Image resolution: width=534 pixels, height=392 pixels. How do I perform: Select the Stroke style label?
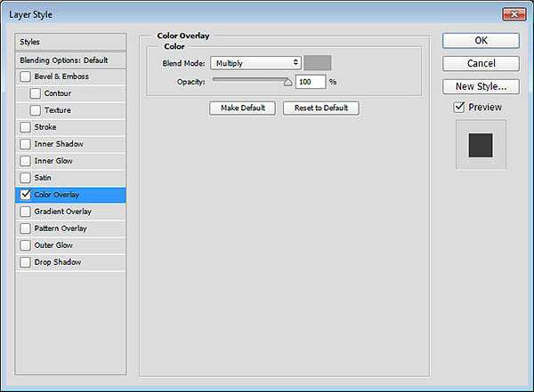click(x=45, y=127)
